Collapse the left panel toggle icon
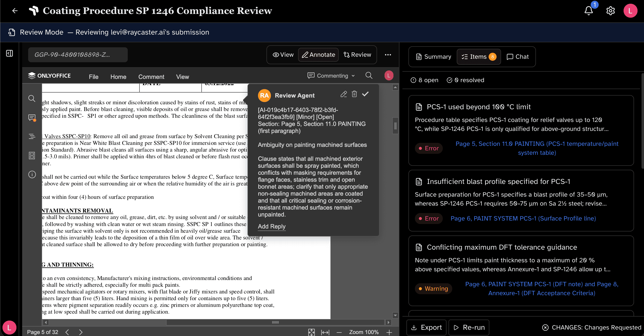This screenshot has width=644, height=336. [9, 53]
